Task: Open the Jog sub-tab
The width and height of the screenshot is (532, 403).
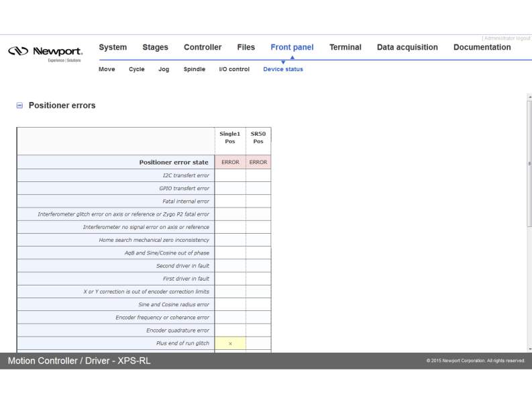Action: [164, 69]
